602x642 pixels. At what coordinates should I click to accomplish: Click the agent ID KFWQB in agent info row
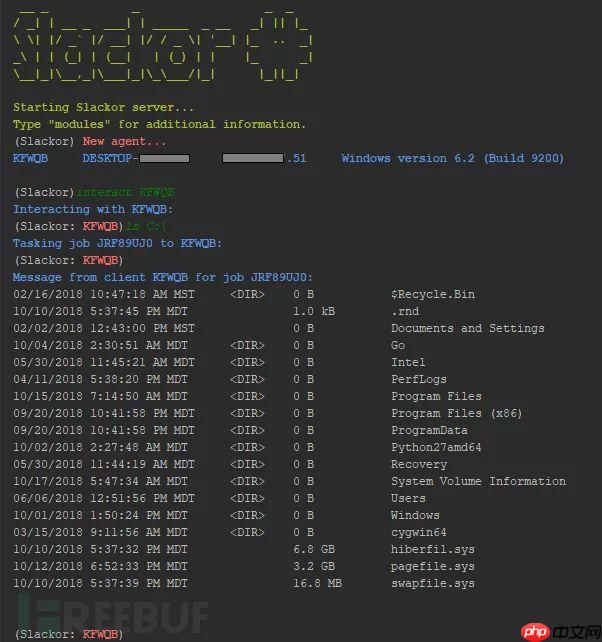pyautogui.click(x=30, y=158)
